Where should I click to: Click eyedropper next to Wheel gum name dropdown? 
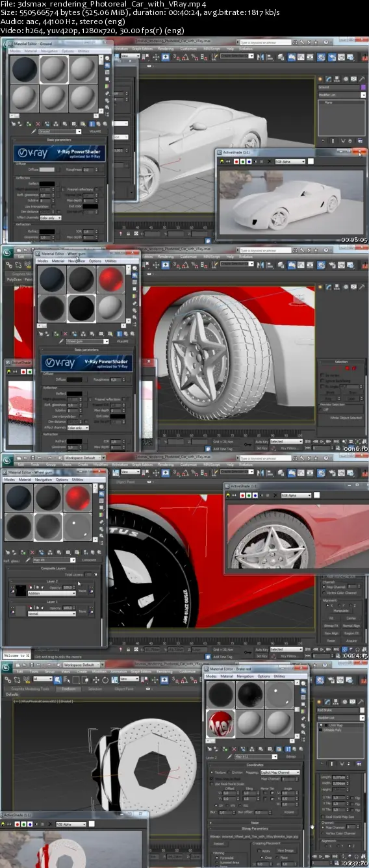[x=61, y=340]
